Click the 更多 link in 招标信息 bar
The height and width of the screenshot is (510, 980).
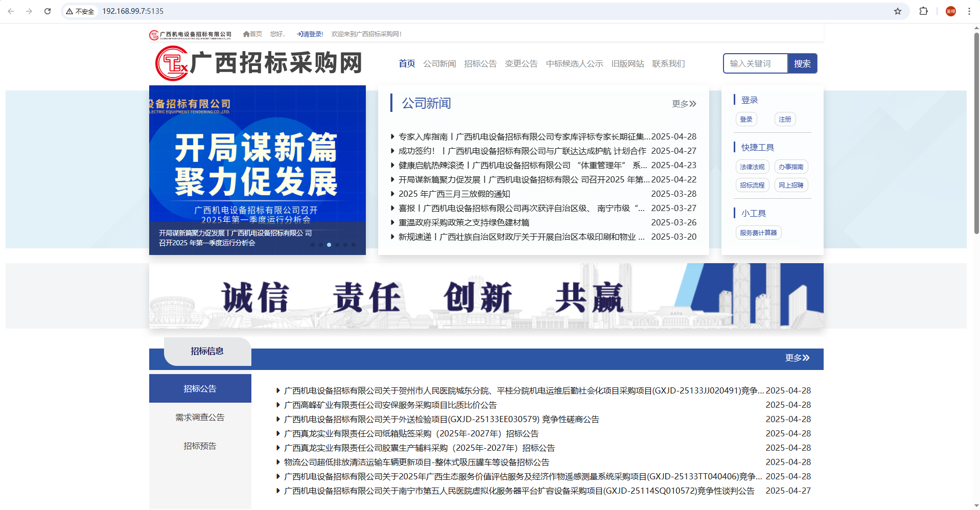[798, 358]
